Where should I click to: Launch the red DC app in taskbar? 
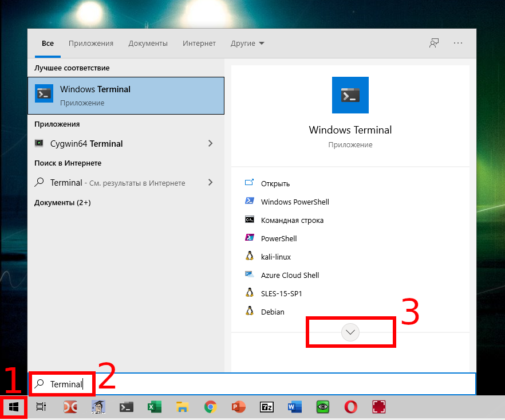(70, 407)
